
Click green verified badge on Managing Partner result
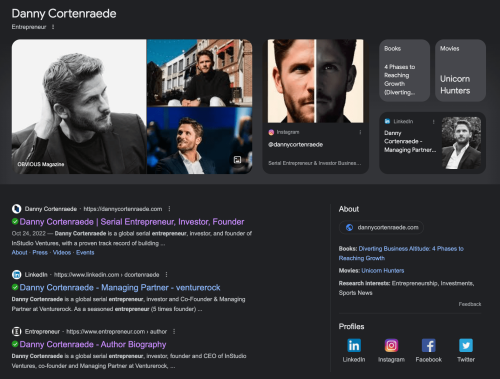(x=15, y=287)
